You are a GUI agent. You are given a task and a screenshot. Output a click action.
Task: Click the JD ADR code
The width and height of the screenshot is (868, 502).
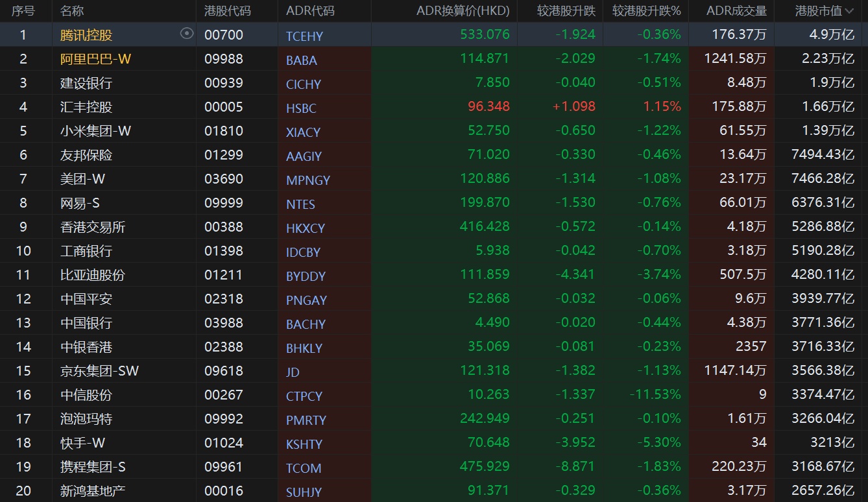293,372
